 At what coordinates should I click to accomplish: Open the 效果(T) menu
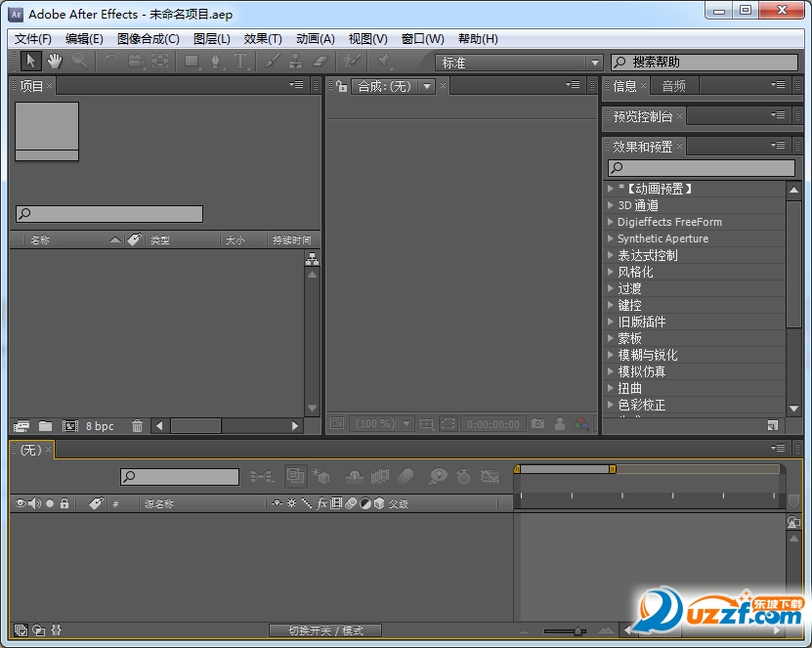(x=263, y=39)
